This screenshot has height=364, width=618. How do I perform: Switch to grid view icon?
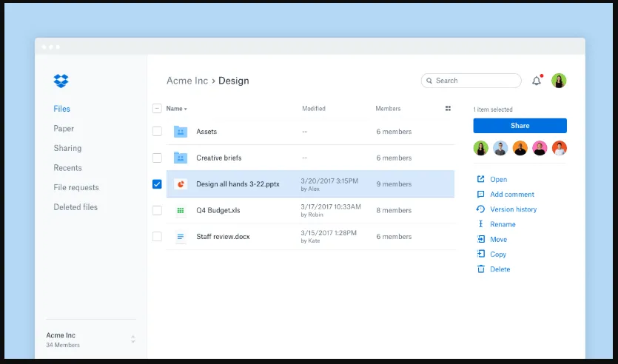tap(448, 108)
